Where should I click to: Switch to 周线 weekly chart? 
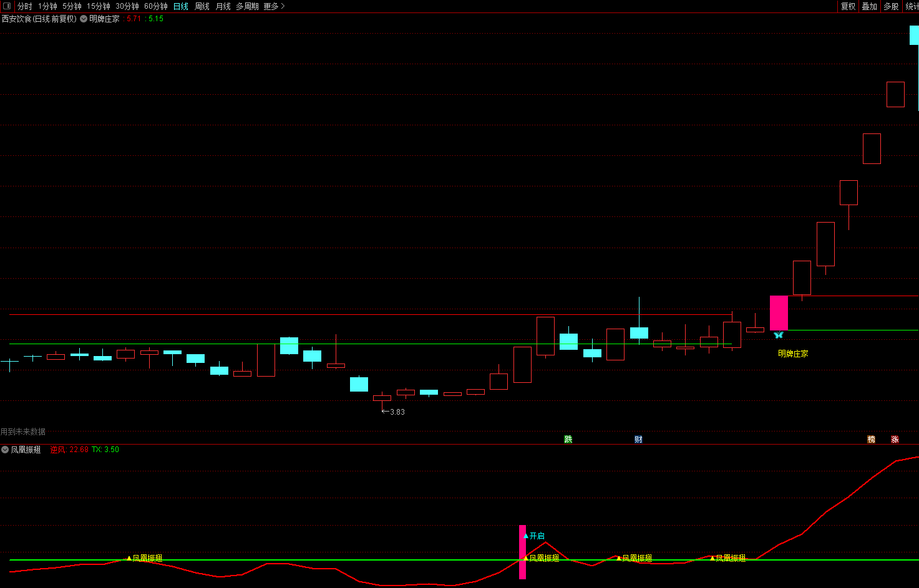click(x=202, y=6)
